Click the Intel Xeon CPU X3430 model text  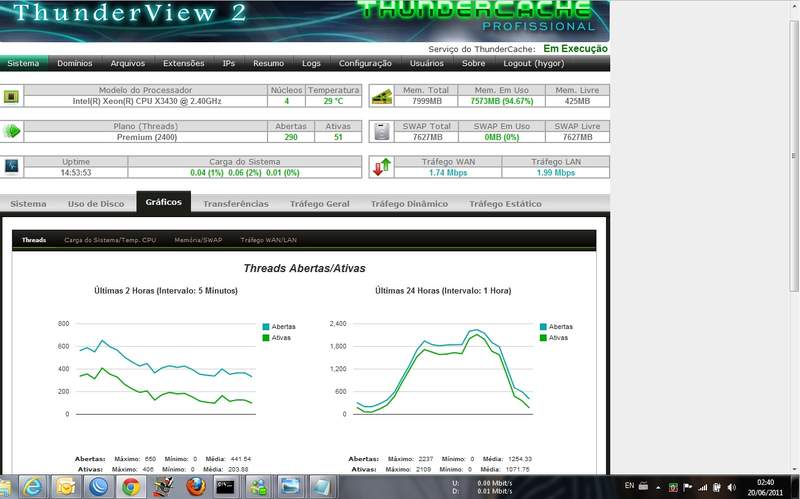click(x=147, y=101)
